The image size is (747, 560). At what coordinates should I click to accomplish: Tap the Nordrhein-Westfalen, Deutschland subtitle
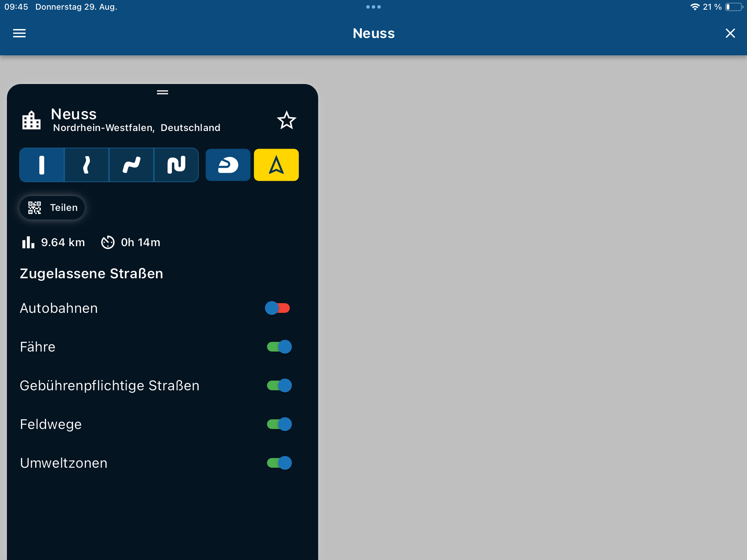pos(137,128)
